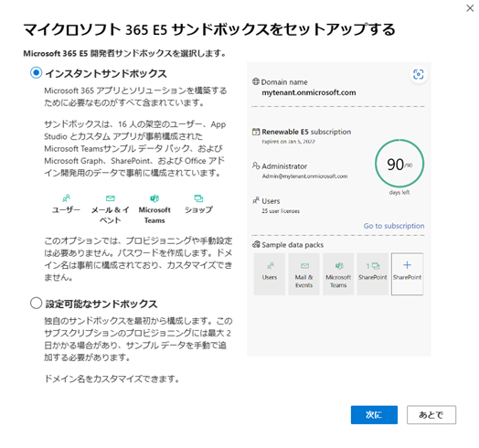This screenshot has height=448, width=479.
Task: Click the Sample data packs label
Action: click(293, 245)
